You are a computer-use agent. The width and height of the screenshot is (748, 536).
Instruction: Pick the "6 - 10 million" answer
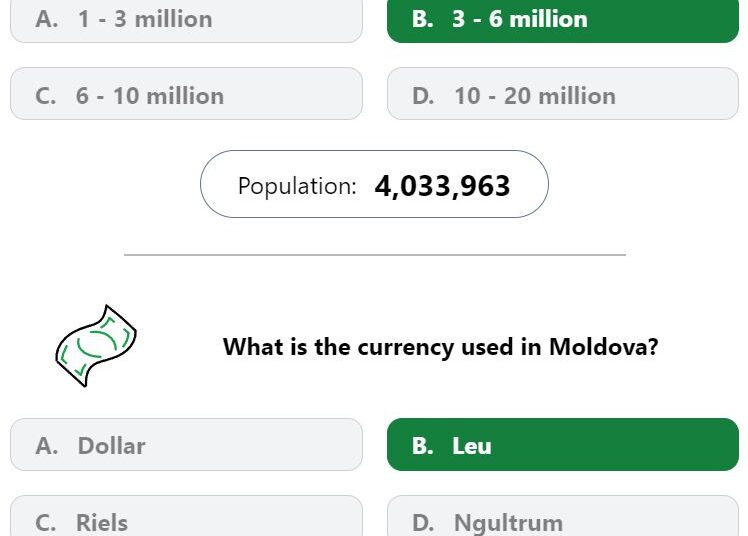(x=186, y=93)
